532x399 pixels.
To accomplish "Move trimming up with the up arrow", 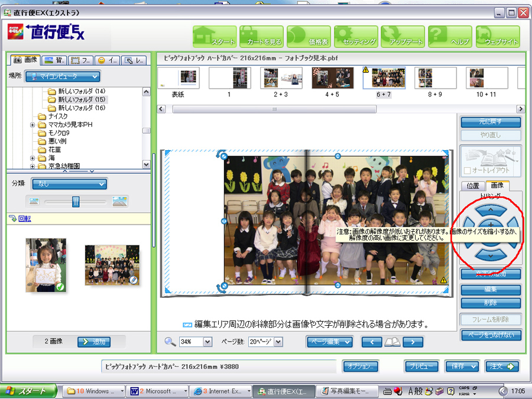I will coord(490,209).
